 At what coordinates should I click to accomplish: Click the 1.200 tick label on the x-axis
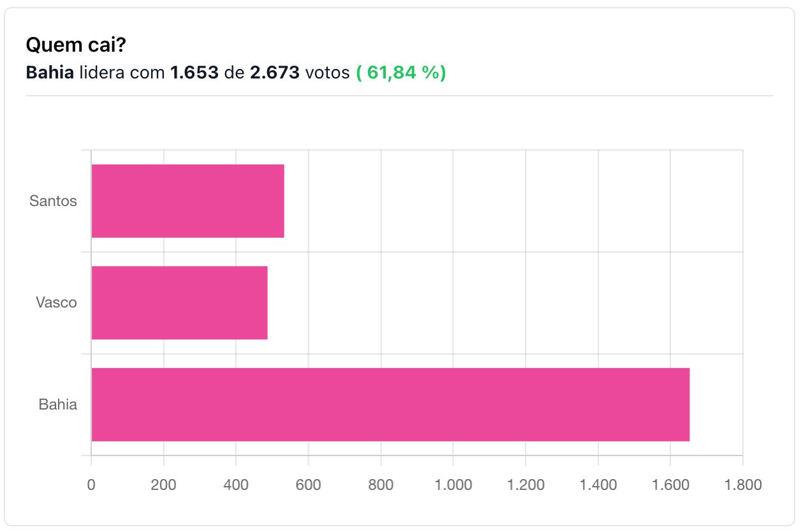(x=525, y=485)
